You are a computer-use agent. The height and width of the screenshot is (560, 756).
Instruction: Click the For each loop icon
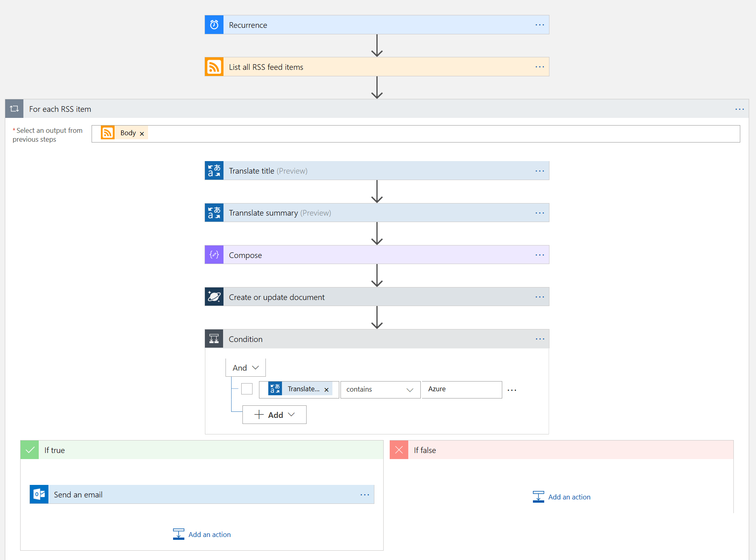click(x=15, y=109)
